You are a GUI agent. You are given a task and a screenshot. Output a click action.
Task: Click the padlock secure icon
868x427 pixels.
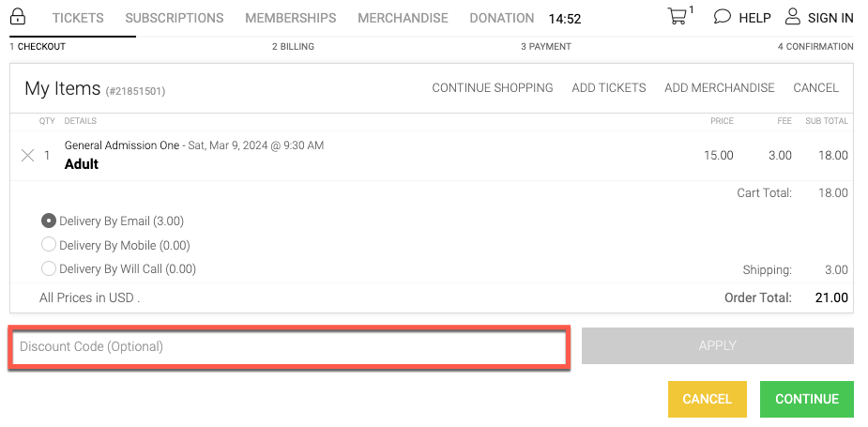(18, 16)
